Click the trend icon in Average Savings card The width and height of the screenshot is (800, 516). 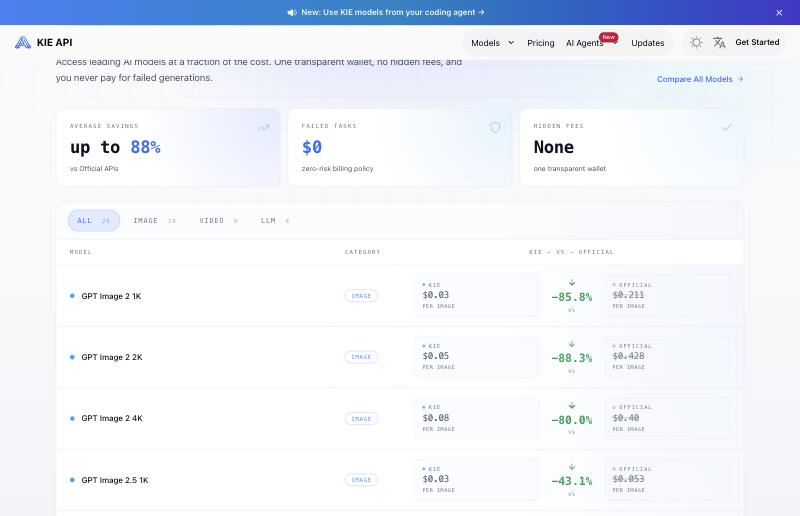coord(263,127)
